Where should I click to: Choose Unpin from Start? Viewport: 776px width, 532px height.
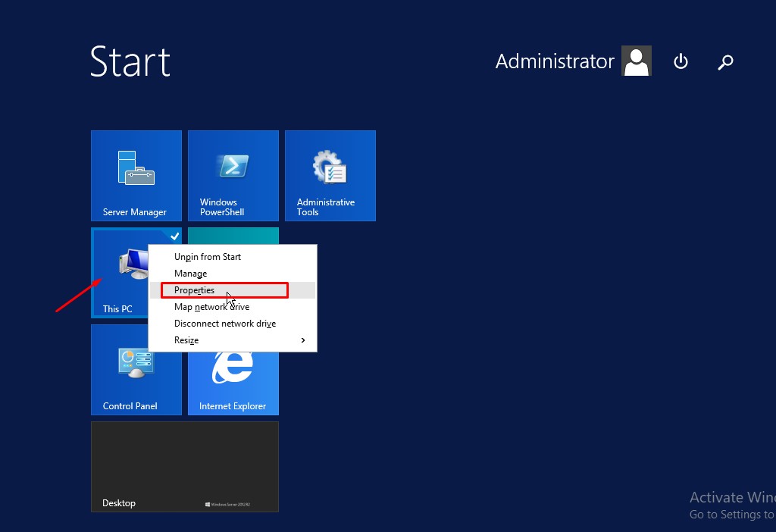233,257
